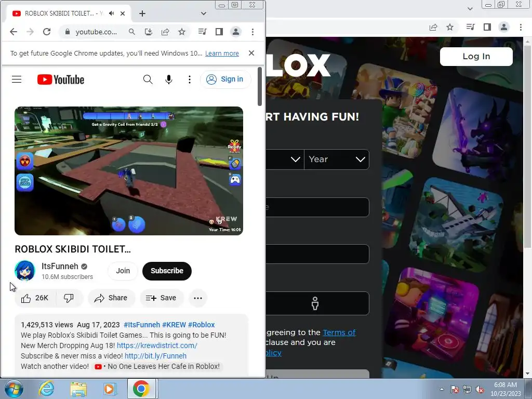Open profile avatar in YouTube window
Viewport: 532px width, 399px height.
point(236,32)
